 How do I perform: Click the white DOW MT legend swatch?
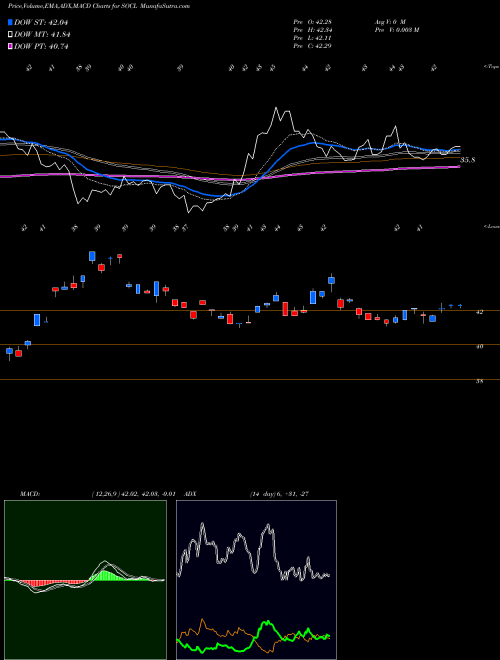(10, 35)
